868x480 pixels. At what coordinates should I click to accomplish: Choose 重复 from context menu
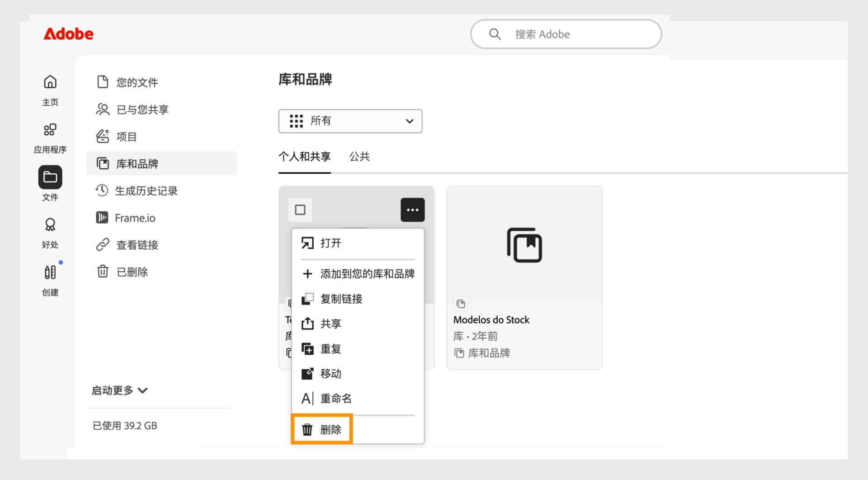pos(358,349)
